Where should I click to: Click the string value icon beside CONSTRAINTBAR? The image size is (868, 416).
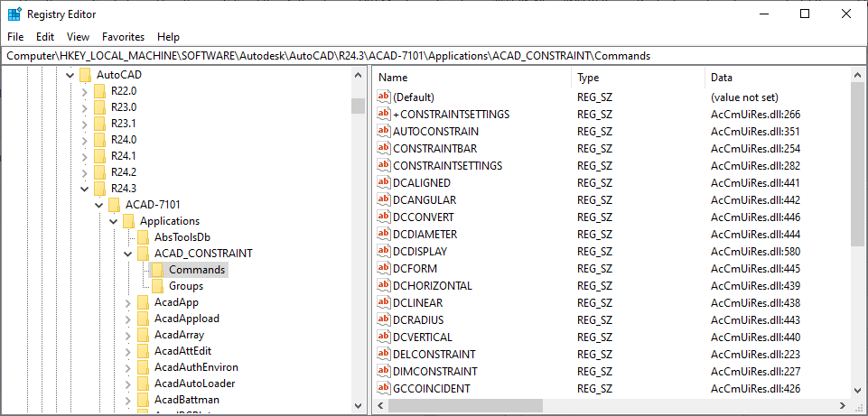tap(384, 148)
